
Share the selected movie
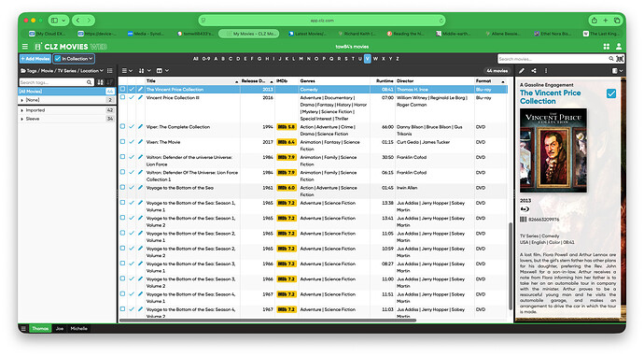pyautogui.click(x=534, y=71)
